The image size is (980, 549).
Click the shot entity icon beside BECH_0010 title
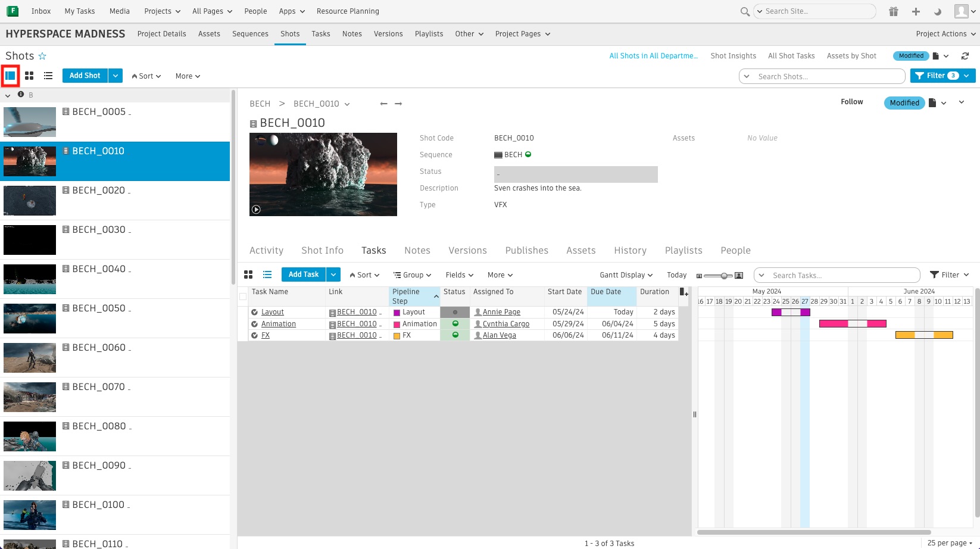254,124
